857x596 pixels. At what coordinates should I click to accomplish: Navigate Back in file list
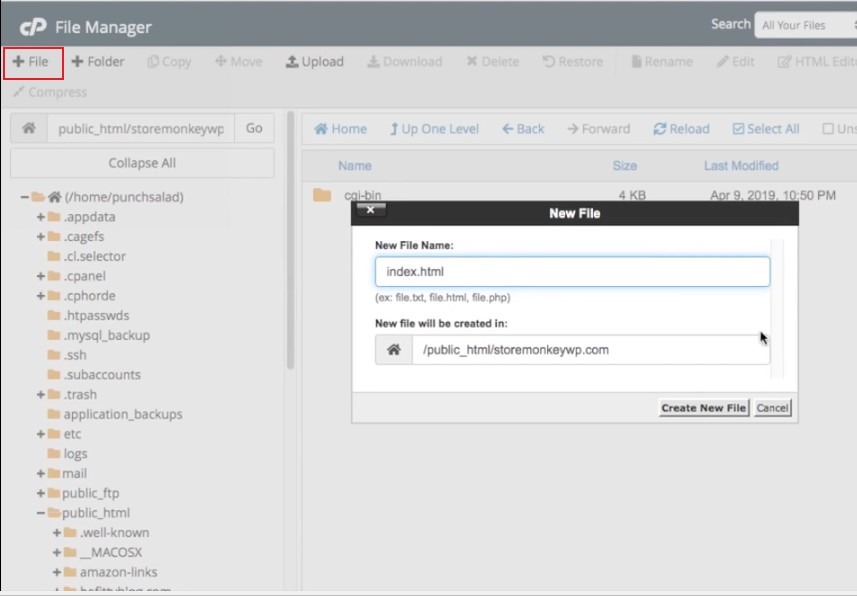click(x=523, y=129)
